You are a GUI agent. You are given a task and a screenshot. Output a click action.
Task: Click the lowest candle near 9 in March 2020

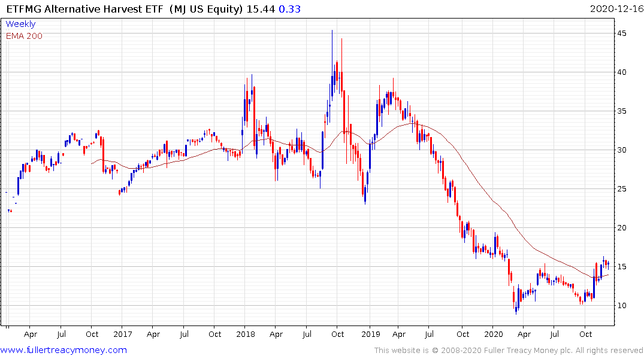pyautogui.click(x=516, y=308)
